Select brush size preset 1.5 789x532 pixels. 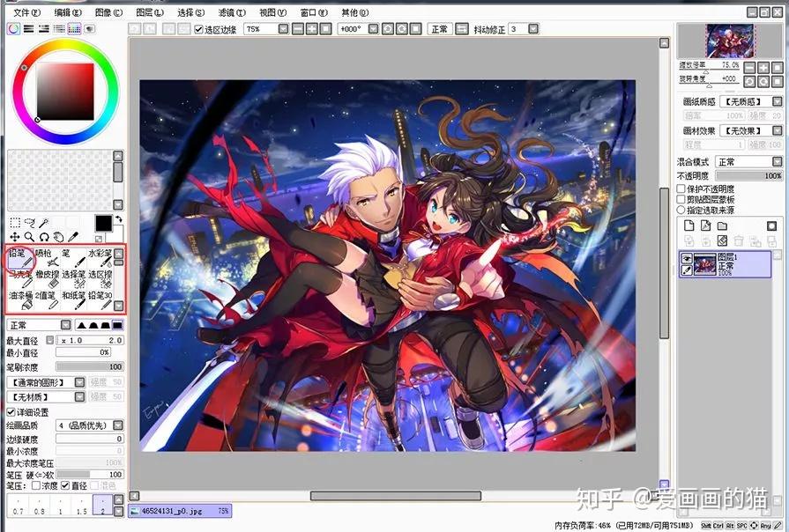(81, 506)
